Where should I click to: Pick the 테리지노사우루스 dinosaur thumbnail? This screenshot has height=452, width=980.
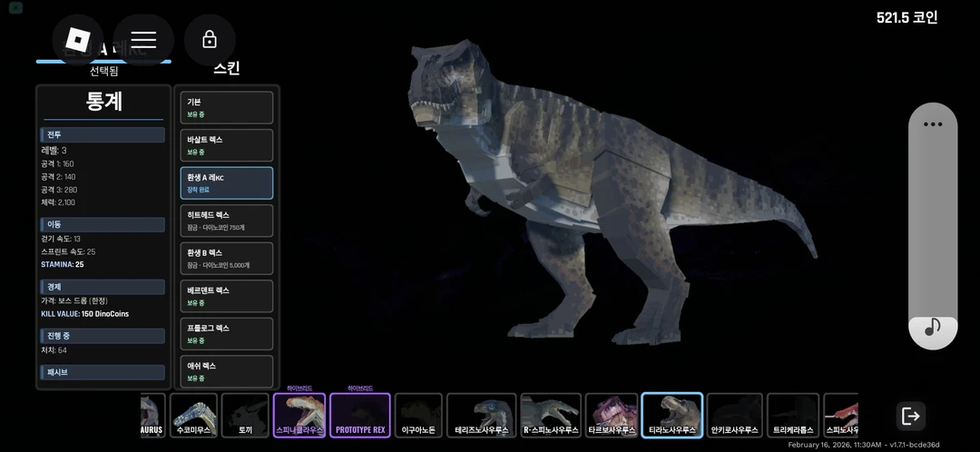482,415
